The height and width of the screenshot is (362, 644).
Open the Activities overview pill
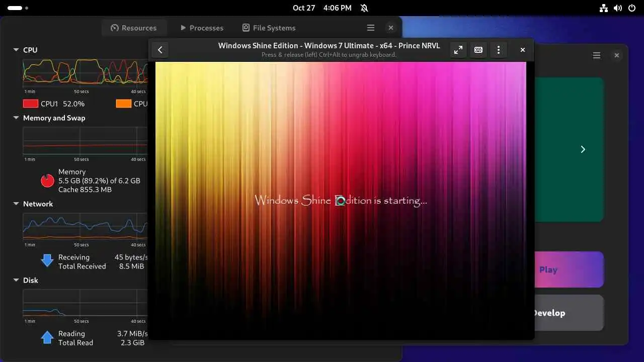point(18,8)
